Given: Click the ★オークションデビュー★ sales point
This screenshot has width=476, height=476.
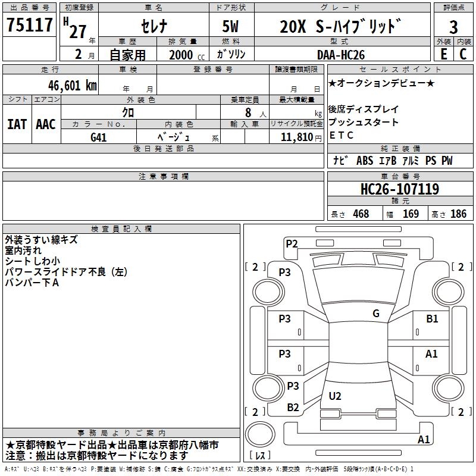Looking at the screenshot, I should 381,83.
